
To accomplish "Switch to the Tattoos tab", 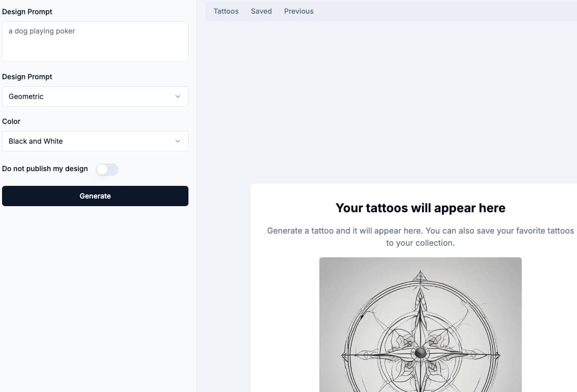I will 226,11.
